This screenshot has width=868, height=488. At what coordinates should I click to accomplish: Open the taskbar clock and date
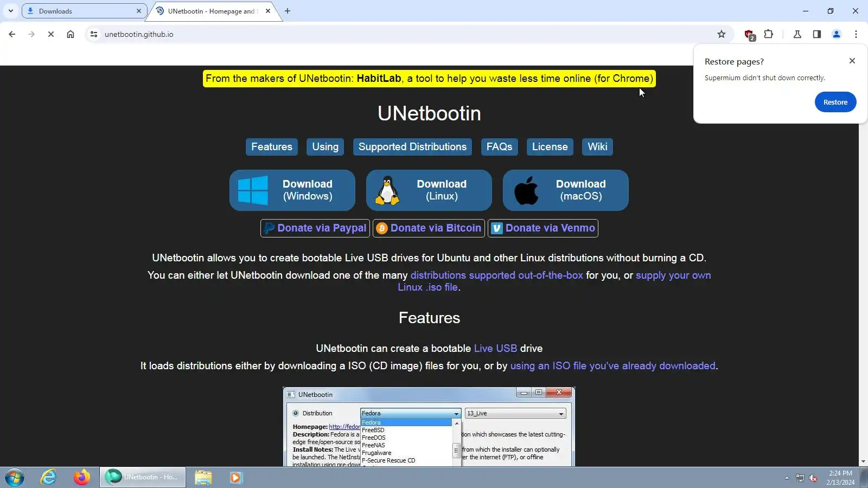point(840,478)
